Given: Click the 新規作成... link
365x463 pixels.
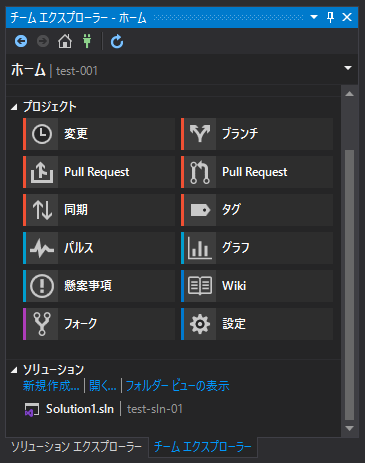Looking at the screenshot, I should [x=51, y=386].
